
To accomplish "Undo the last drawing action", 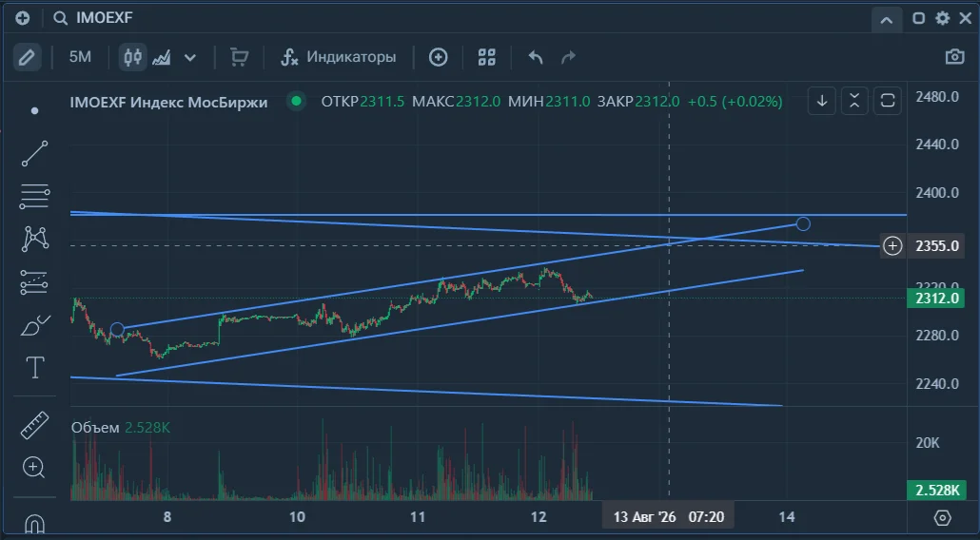I will pos(536,57).
